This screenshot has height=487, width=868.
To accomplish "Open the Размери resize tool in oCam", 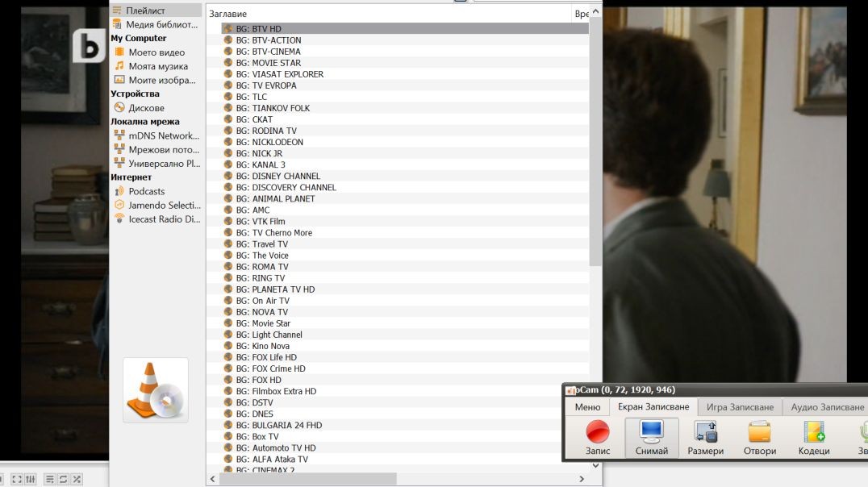I will click(706, 437).
